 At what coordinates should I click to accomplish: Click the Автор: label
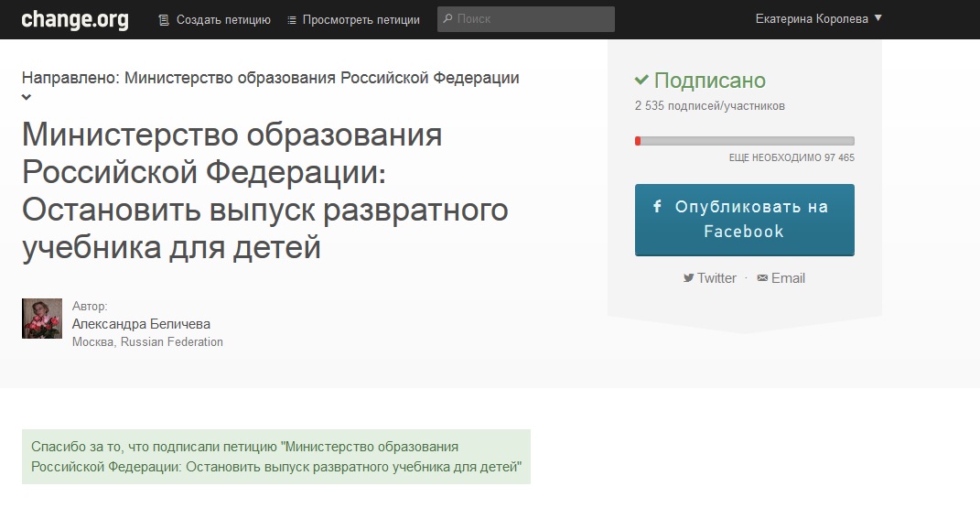coord(90,307)
